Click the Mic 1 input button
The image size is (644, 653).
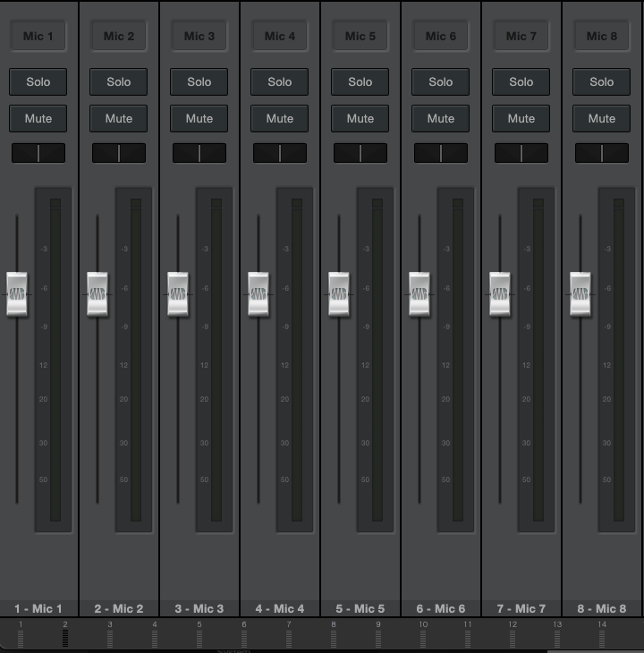[x=38, y=37]
